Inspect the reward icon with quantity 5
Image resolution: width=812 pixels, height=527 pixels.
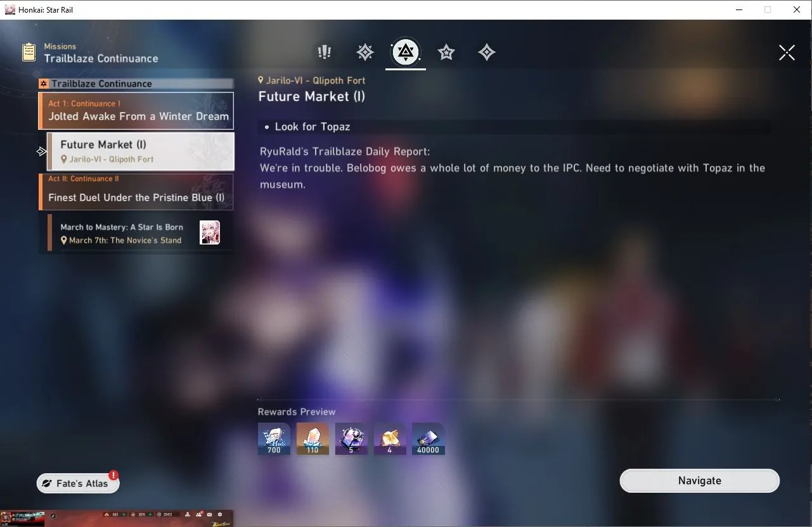click(x=351, y=439)
